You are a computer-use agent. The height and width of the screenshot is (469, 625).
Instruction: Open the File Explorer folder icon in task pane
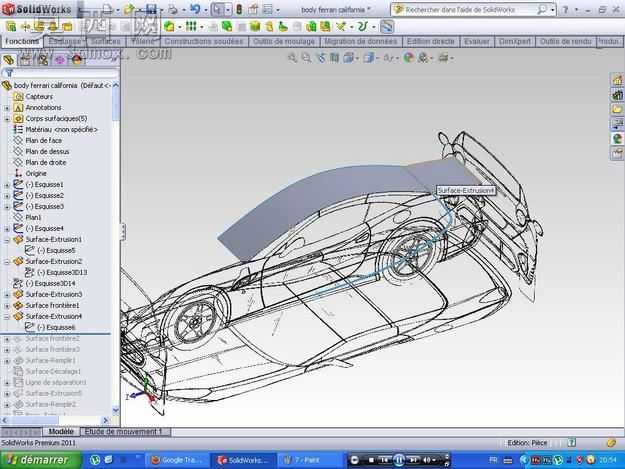[x=617, y=109]
